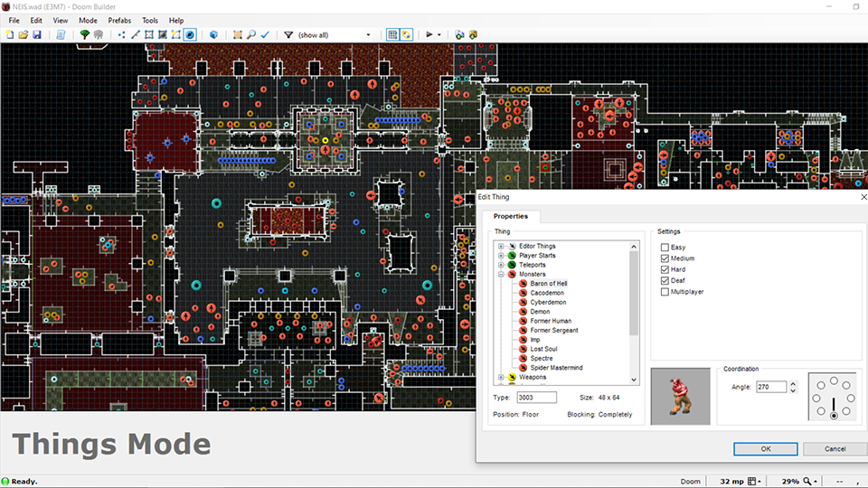The height and width of the screenshot is (488, 868).
Task: Click OK in the Edit Thing dialog
Action: click(x=766, y=449)
